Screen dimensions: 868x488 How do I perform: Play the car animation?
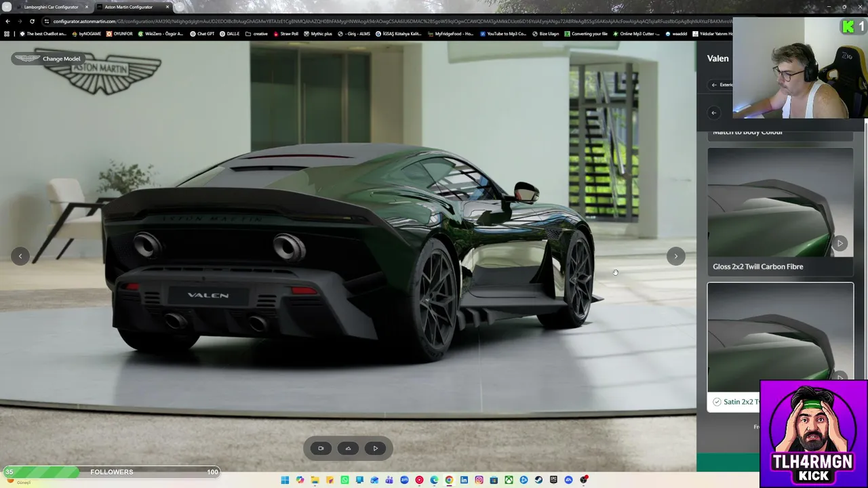click(x=375, y=448)
